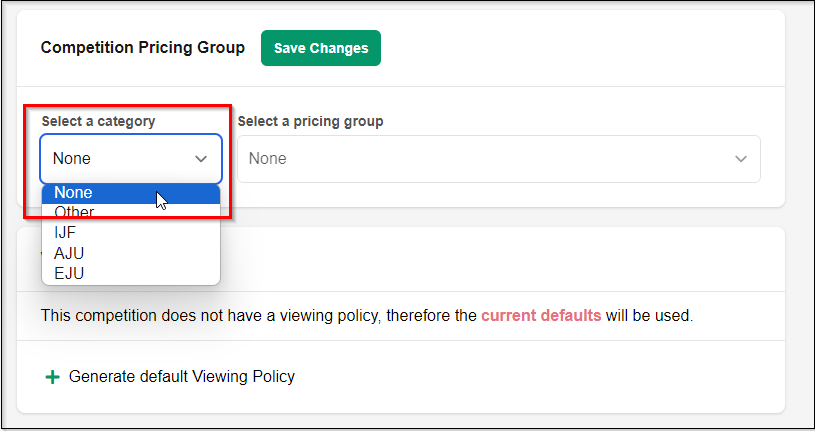Expand the Select a category chevron
815x431 pixels.
point(201,159)
